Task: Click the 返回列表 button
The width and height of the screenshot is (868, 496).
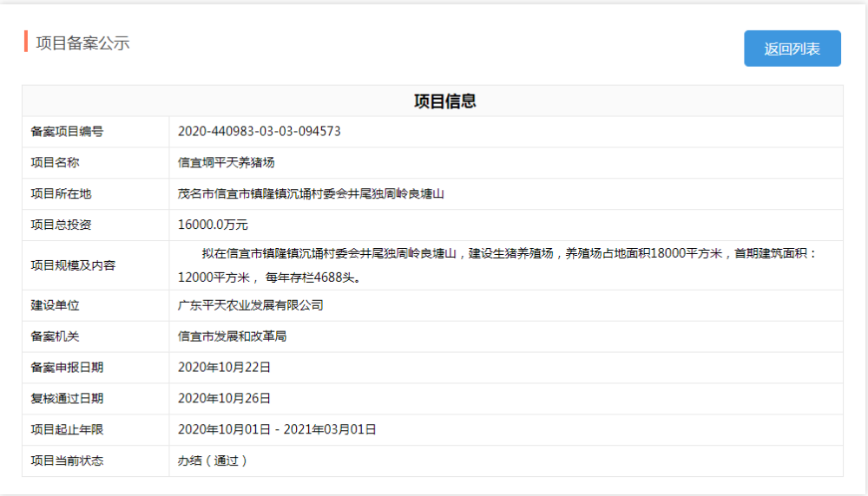Action: [792, 49]
